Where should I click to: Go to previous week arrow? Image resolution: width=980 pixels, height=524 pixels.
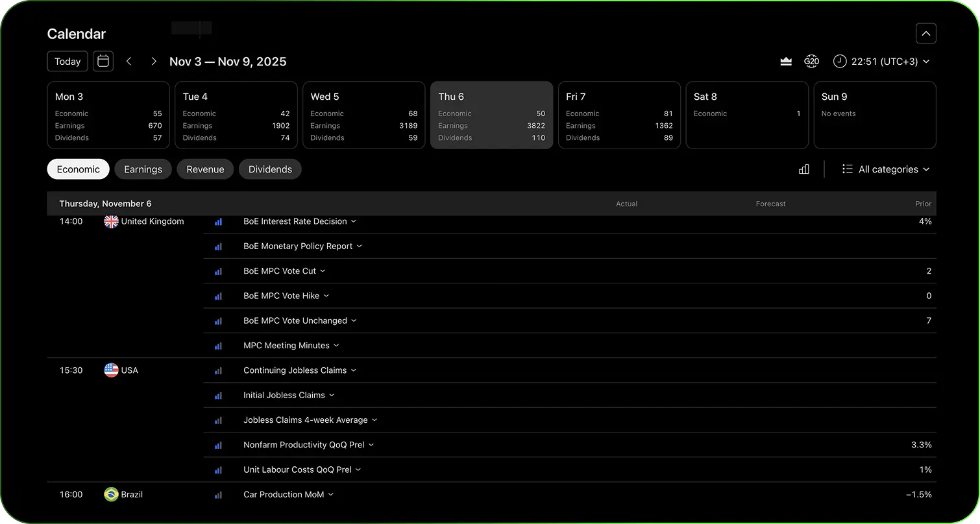pos(129,62)
